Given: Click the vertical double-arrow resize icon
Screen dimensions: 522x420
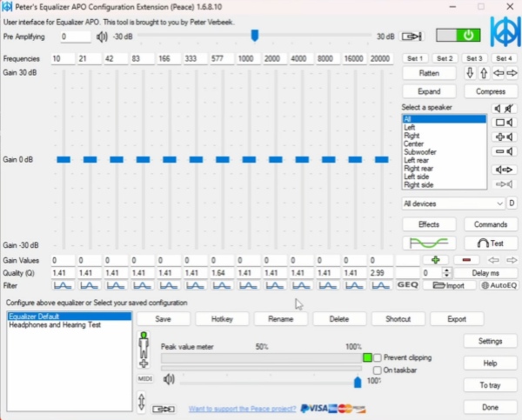Looking at the screenshot, I should click(142, 402).
